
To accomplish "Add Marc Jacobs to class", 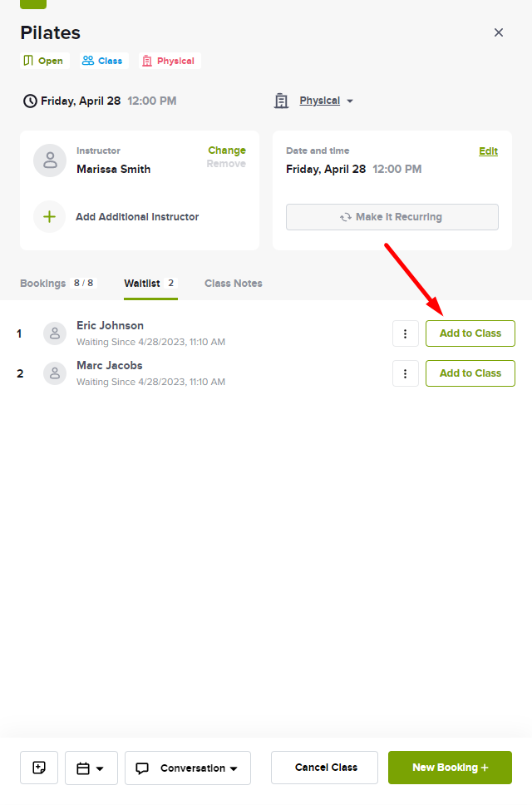I will (x=470, y=373).
